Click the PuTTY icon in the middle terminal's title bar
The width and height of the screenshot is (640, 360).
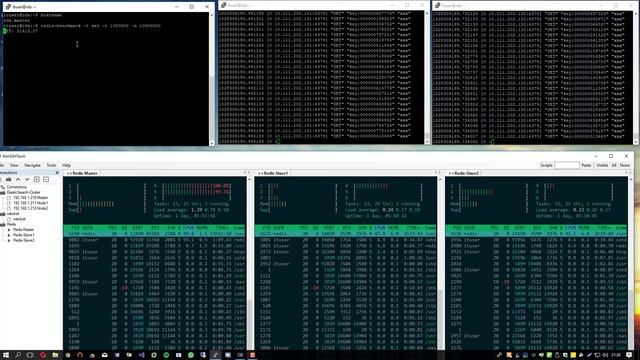[223, 5]
